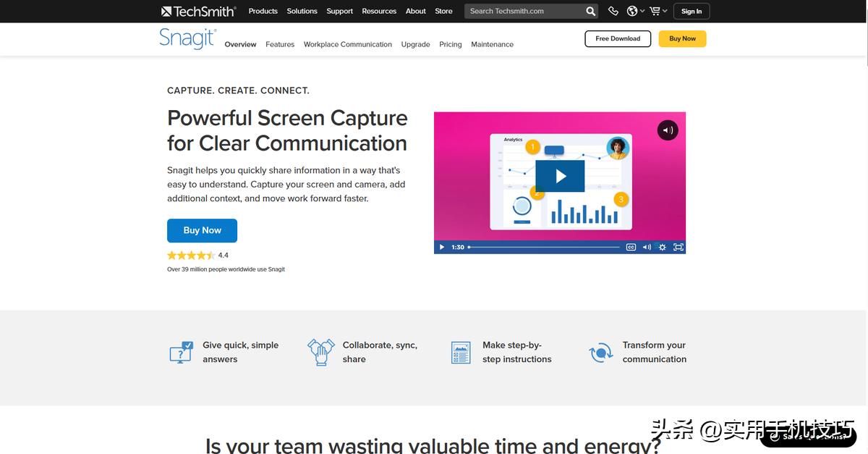Click the yellow Buy Now button
The image size is (868, 454).
pyautogui.click(x=682, y=38)
